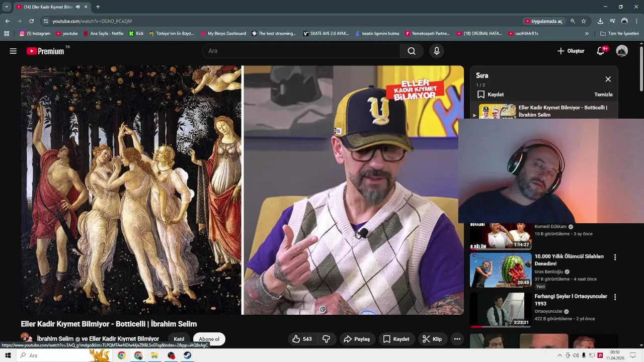The height and width of the screenshot is (362, 644).
Task: Open the İbrahim Selim channel name link
Action: click(55, 339)
